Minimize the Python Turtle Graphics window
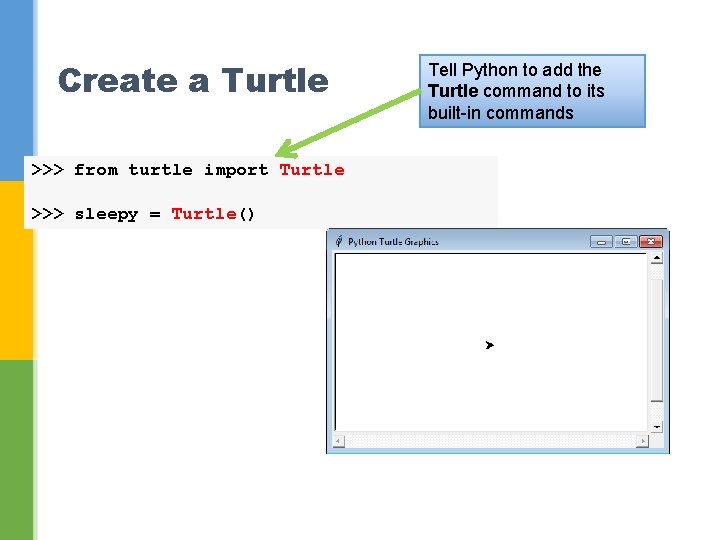Screen dimensions: 720x540 [x=601, y=242]
